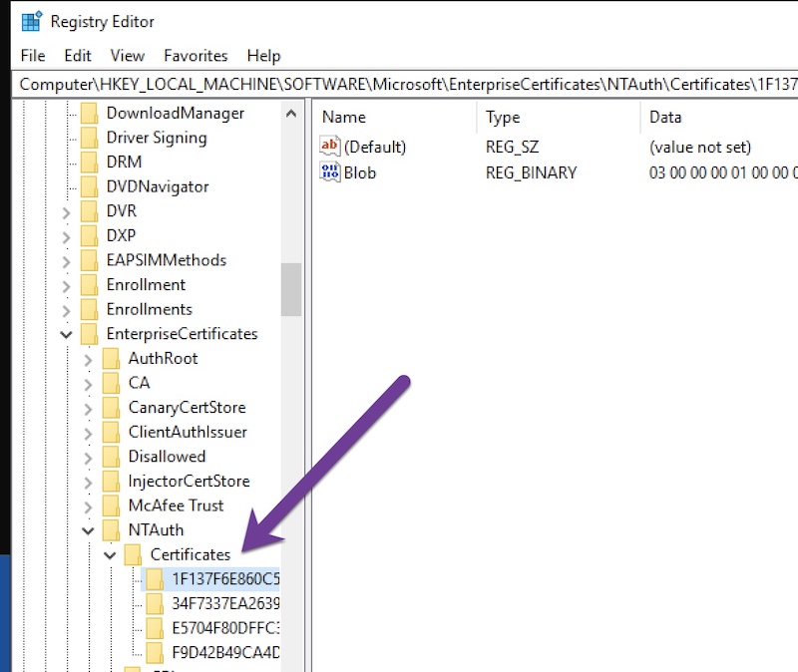The height and width of the screenshot is (672, 798).
Task: Collapse the EnterpriseCertificates tree node
Action: (66, 333)
